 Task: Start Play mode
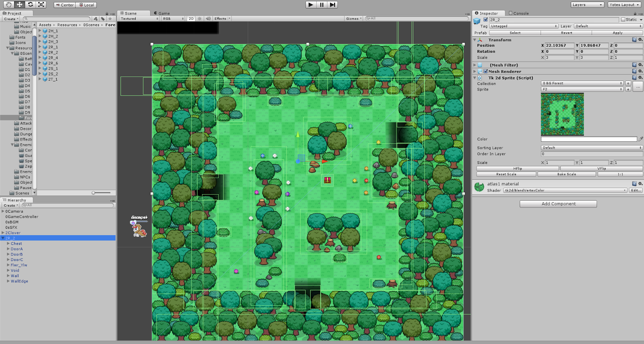pyautogui.click(x=311, y=5)
